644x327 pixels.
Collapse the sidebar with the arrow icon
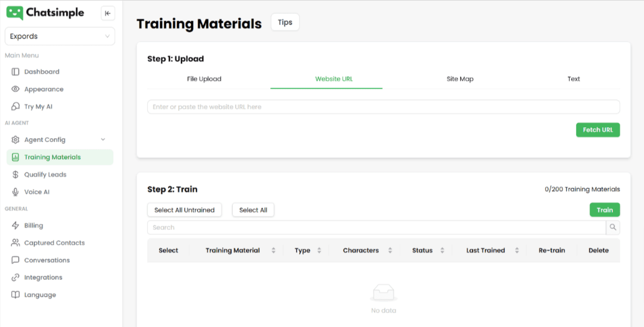point(108,13)
